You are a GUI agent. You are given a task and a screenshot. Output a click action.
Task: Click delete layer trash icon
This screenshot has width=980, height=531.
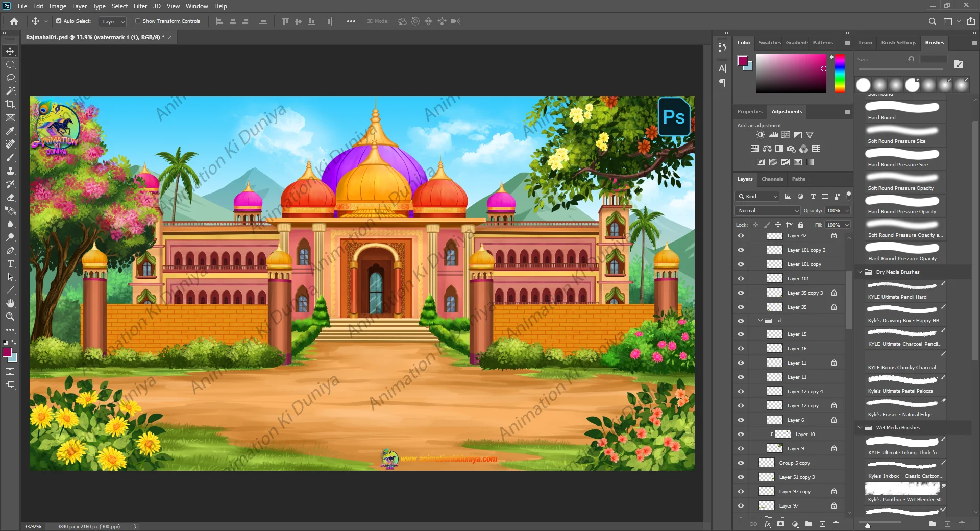[836, 524]
